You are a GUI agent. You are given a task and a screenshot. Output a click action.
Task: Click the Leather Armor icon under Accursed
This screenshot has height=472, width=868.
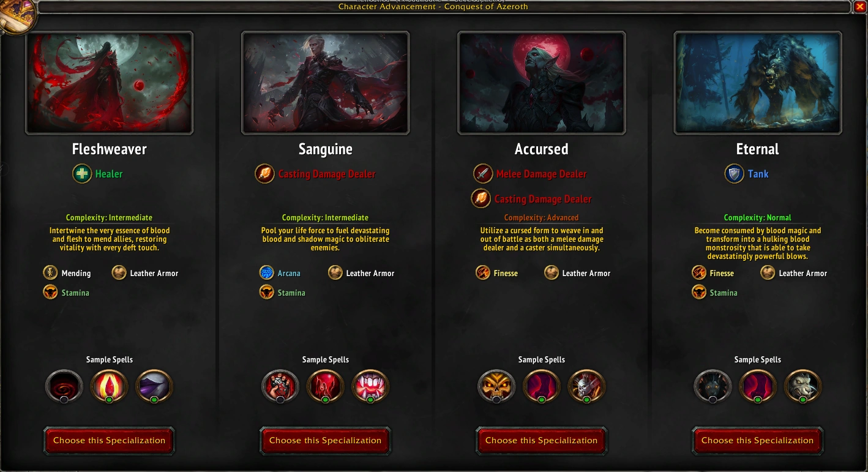552,273
